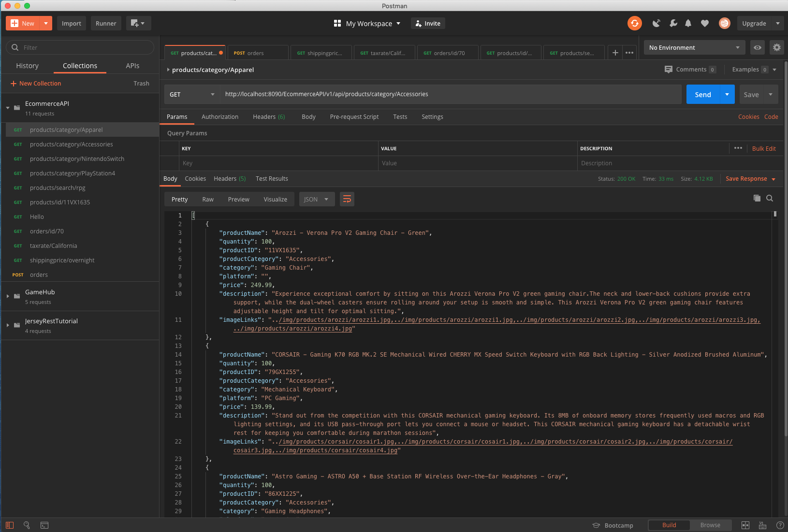
Task: Open manage environments gear icon
Action: pyautogui.click(x=776, y=47)
